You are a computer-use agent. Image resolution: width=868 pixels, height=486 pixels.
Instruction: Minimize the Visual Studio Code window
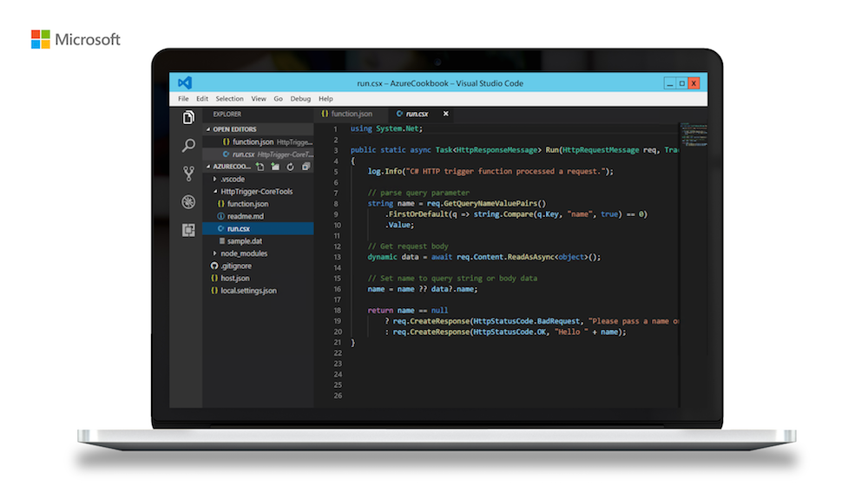point(669,83)
